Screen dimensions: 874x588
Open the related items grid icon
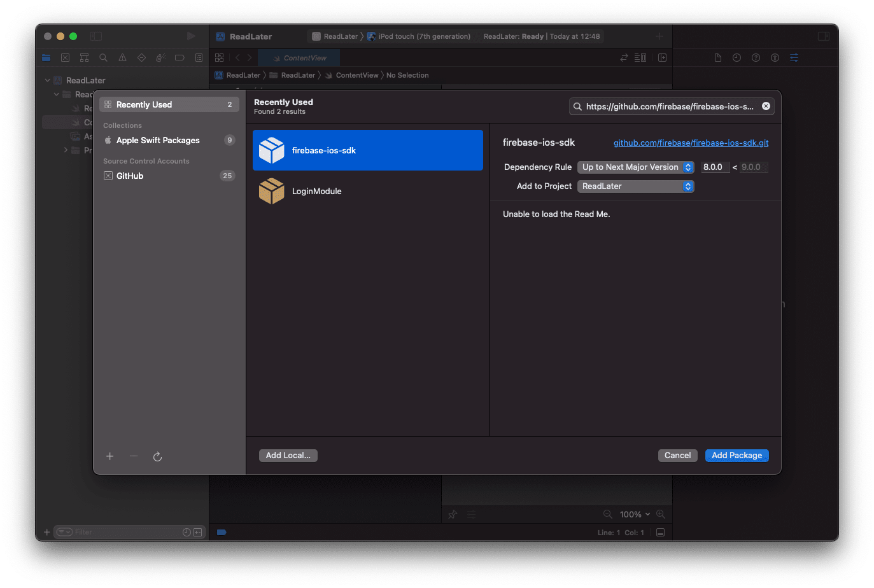[x=220, y=58]
